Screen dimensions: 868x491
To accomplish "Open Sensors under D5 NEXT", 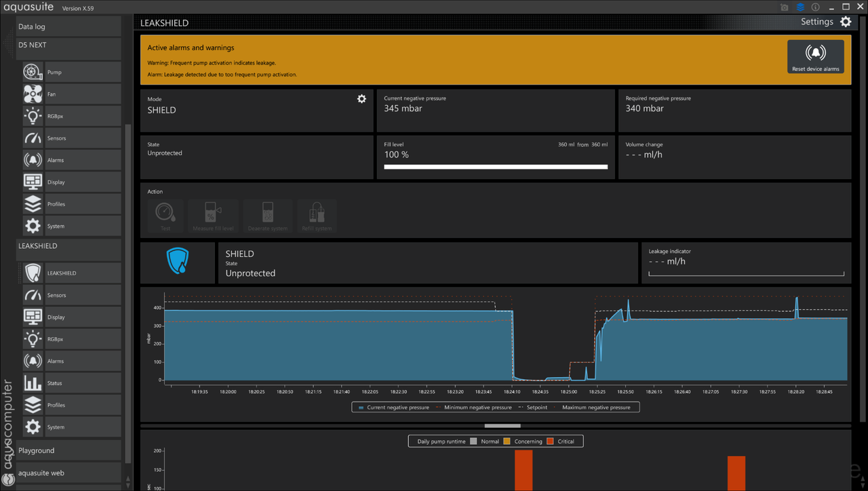I will click(71, 138).
